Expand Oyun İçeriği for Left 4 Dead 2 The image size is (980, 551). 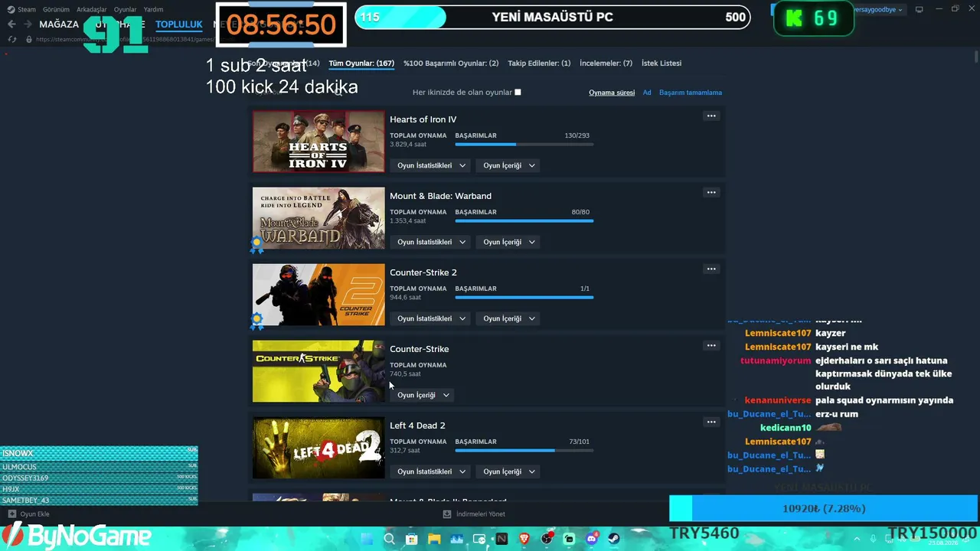509,471
